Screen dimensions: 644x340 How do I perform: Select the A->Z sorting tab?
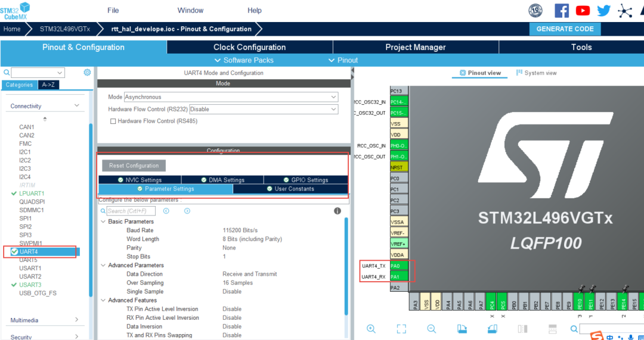click(49, 85)
